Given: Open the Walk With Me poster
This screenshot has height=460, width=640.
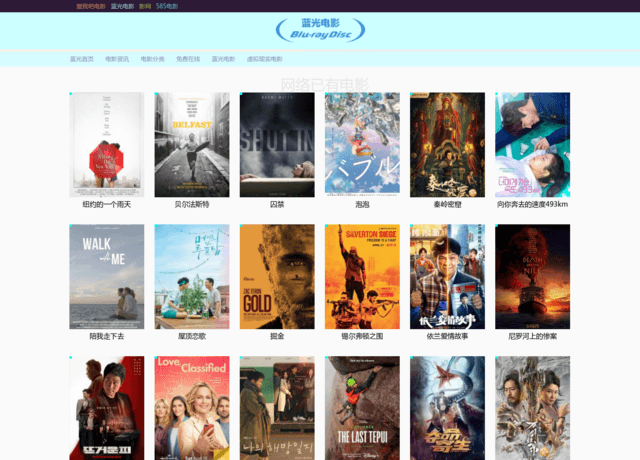Looking at the screenshot, I should click(107, 277).
